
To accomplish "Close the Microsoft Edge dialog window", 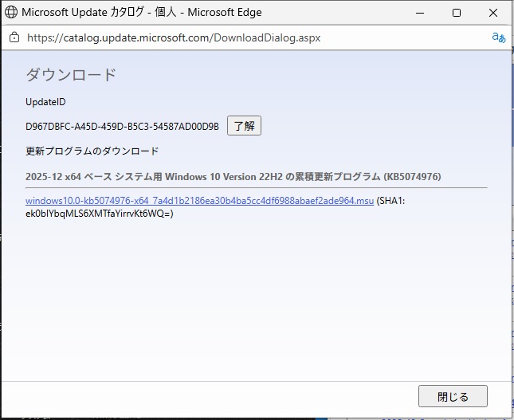I will coord(493,13).
